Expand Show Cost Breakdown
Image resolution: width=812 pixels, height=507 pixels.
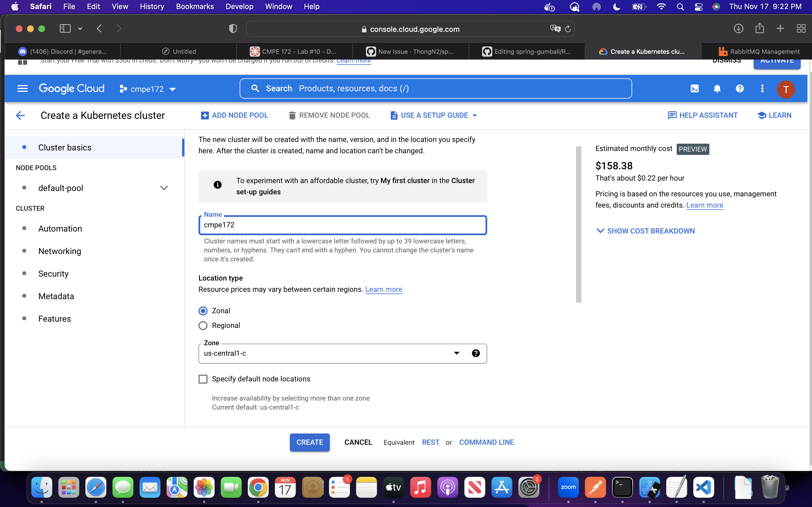tap(645, 231)
